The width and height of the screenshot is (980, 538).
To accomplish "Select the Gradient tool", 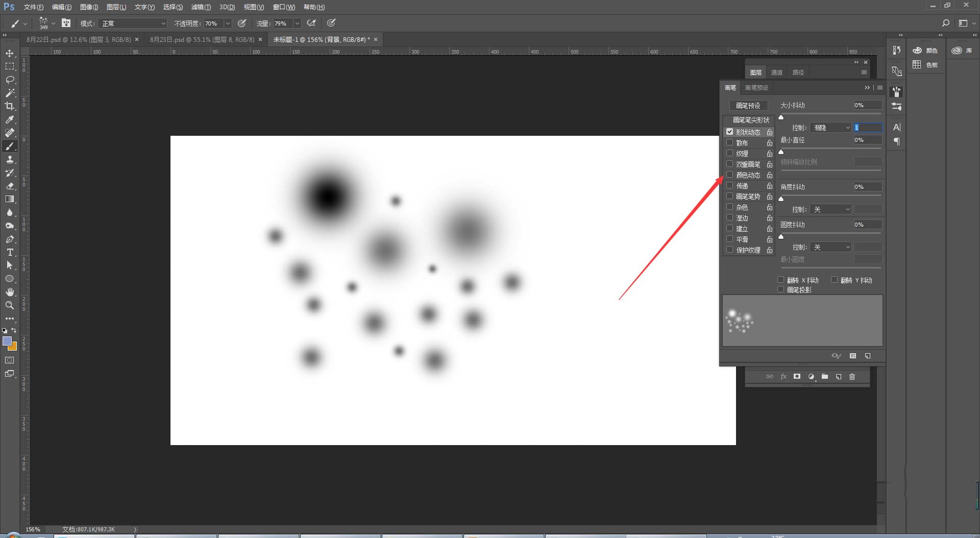I will click(10, 199).
